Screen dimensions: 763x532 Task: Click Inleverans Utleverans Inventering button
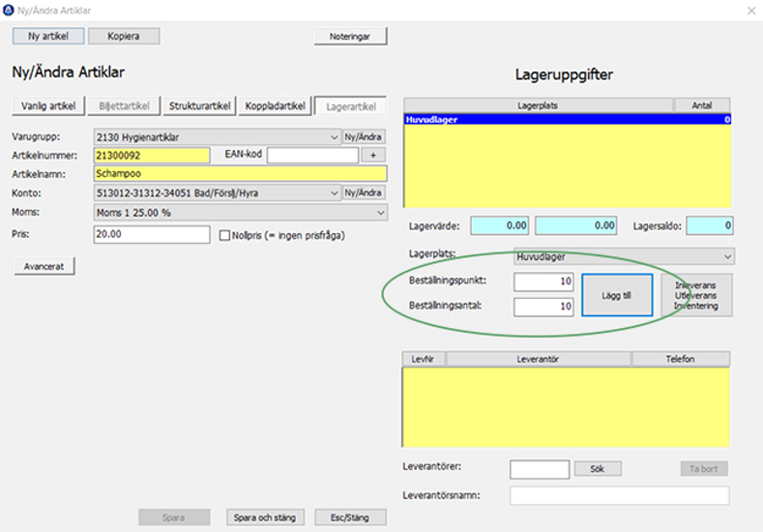point(696,295)
